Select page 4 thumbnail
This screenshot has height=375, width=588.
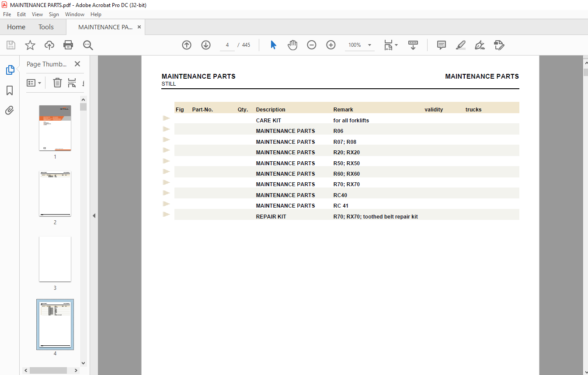pyautogui.click(x=55, y=324)
